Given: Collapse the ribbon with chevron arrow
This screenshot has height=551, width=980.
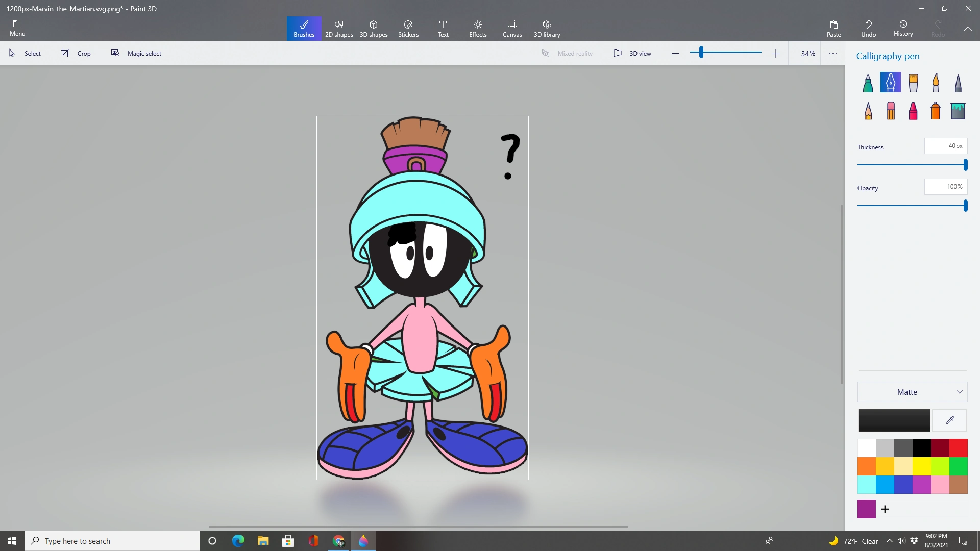Looking at the screenshot, I should [967, 29].
